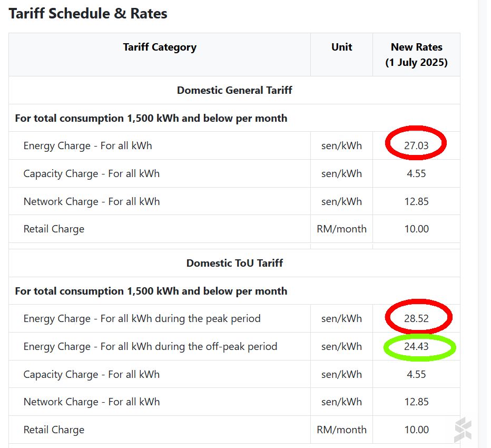The image size is (491, 448).
Task: Click the green-circled 24.43 off-peak rate
Action: pyautogui.click(x=416, y=346)
